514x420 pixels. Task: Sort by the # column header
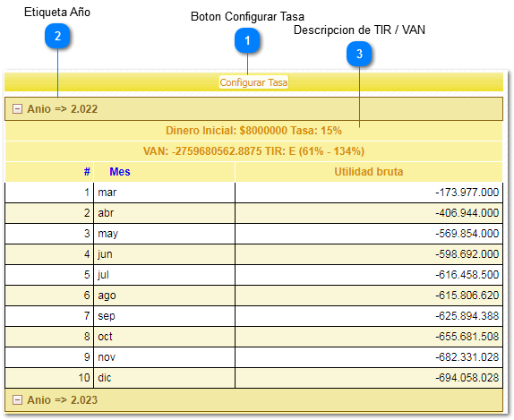pyautogui.click(x=87, y=171)
